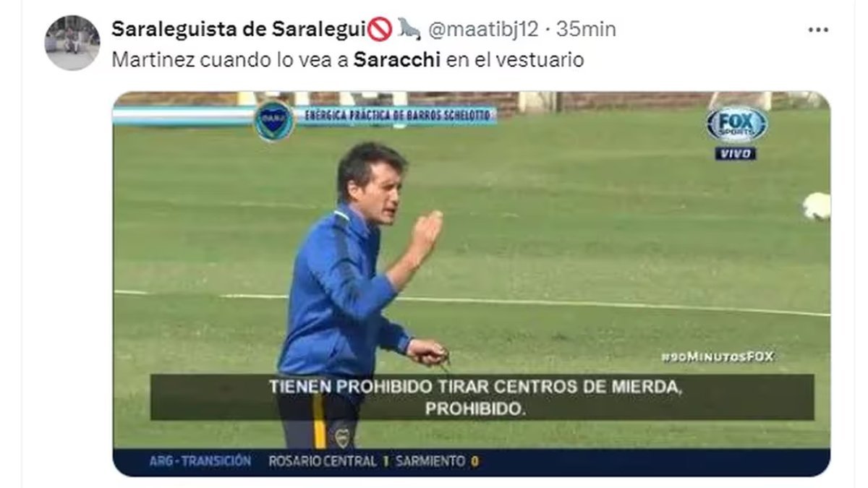The image size is (868, 488).
Task: Click the white ball at field's right edge
Action: point(816,206)
